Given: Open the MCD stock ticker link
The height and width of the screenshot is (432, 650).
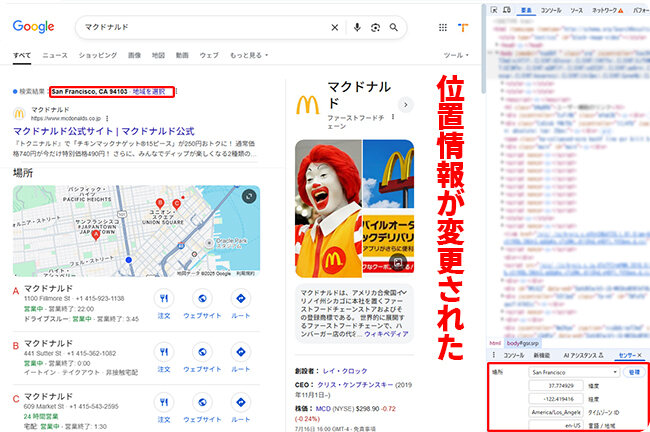Looking at the screenshot, I should 323,409.
